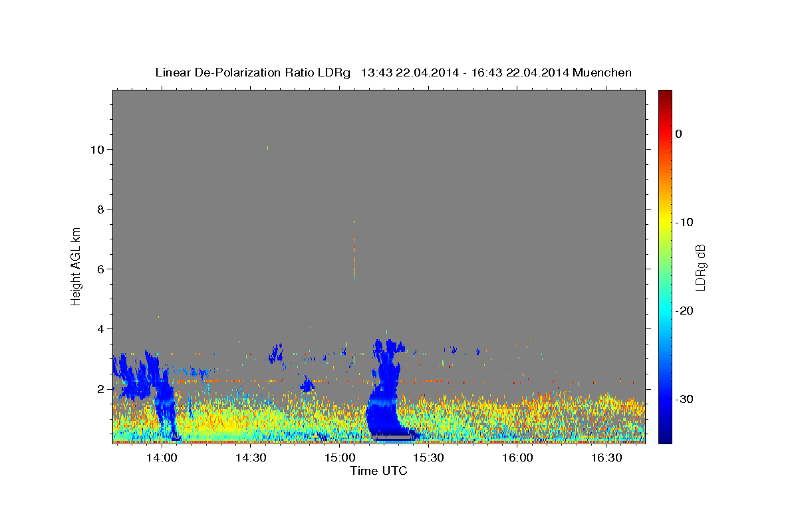The width and height of the screenshot is (798, 532).
Task: Click the colorbar label -30
Action: click(685, 399)
